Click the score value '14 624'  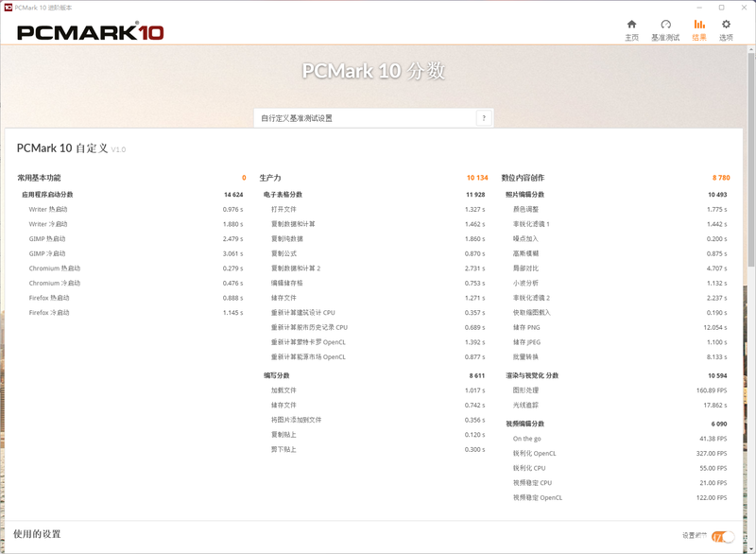point(233,195)
